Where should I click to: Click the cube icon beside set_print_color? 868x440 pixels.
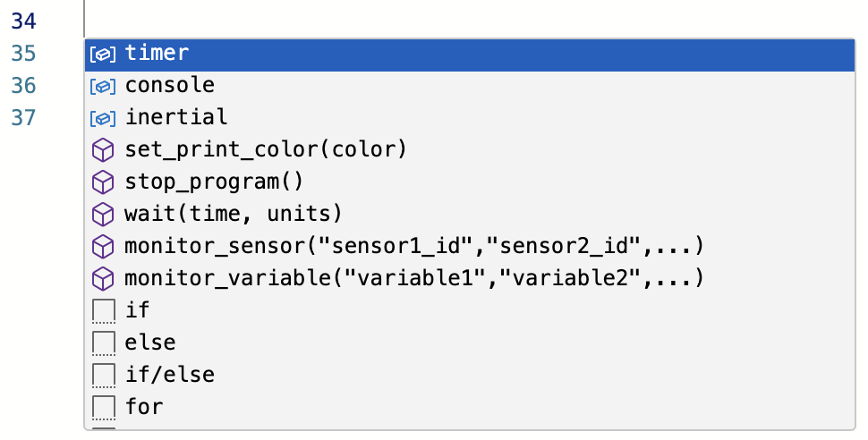104,150
